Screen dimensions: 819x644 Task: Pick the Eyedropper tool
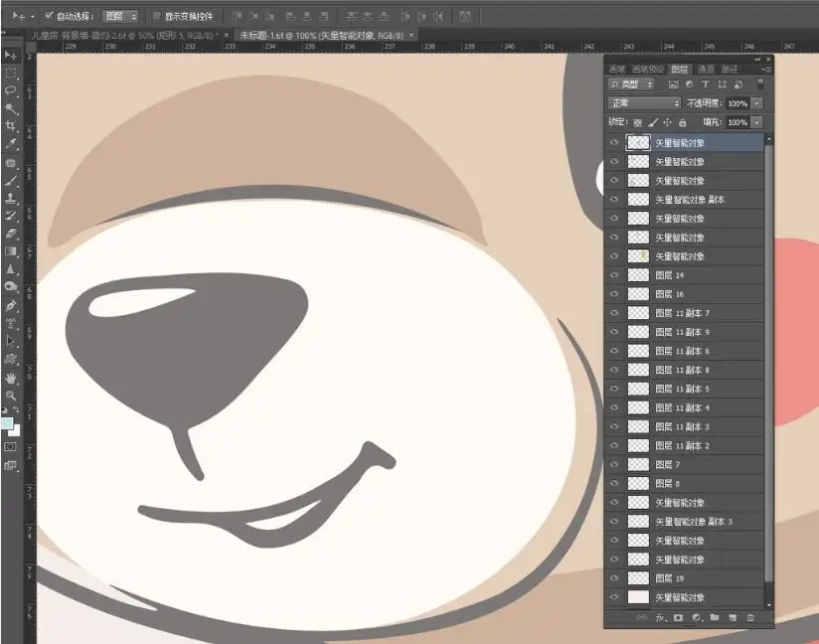11,144
